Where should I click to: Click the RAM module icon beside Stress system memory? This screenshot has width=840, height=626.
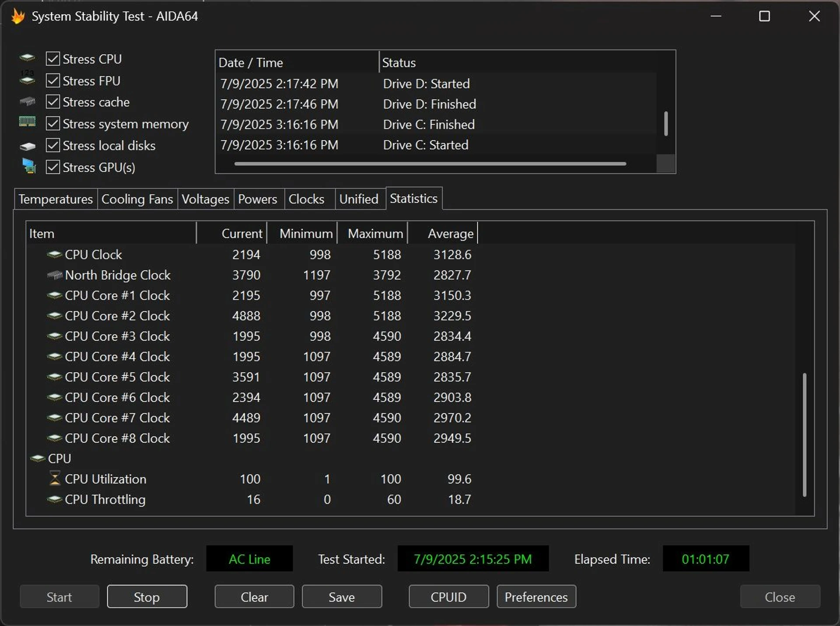coord(27,122)
